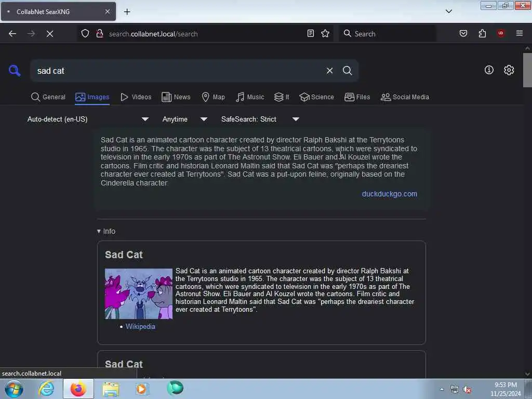Open preferences gear icon
The width and height of the screenshot is (532, 399).
click(x=509, y=70)
